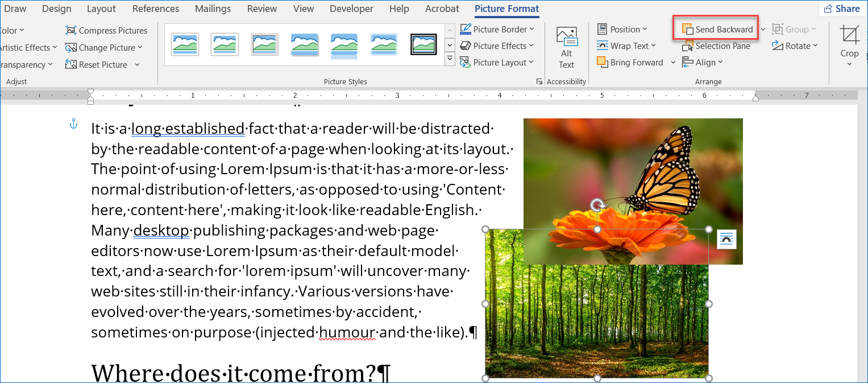Screen dimensions: 868x383
Task: Switch to the Help tab
Action: (x=399, y=9)
